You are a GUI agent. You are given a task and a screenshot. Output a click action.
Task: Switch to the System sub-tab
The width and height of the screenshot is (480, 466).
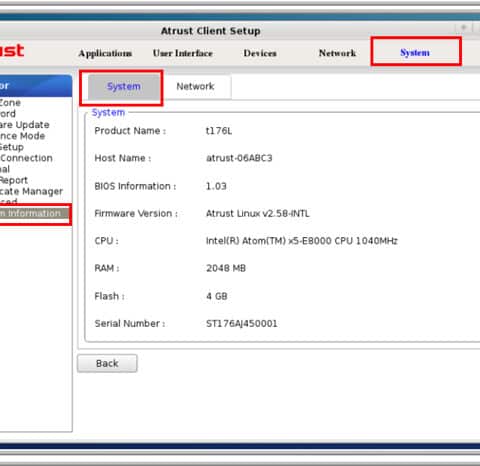tap(124, 87)
